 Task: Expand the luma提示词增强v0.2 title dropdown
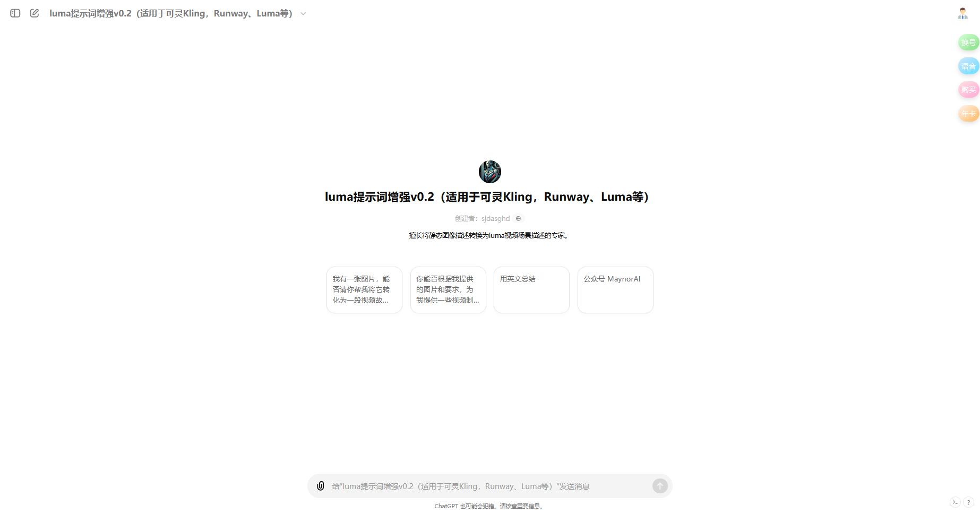pyautogui.click(x=303, y=13)
